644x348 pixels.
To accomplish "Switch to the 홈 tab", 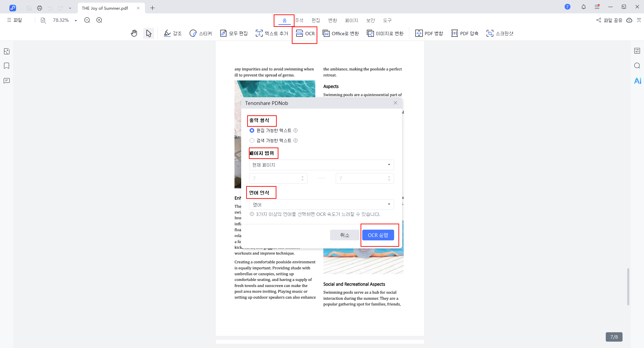I will (x=284, y=20).
